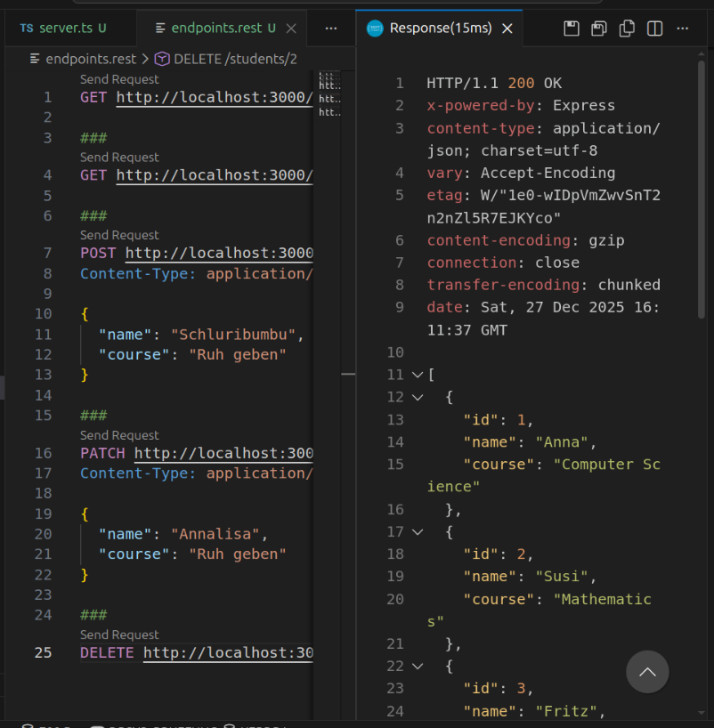Click the Save Full Response floppy icon
The width and height of the screenshot is (714, 728).
[x=572, y=28]
